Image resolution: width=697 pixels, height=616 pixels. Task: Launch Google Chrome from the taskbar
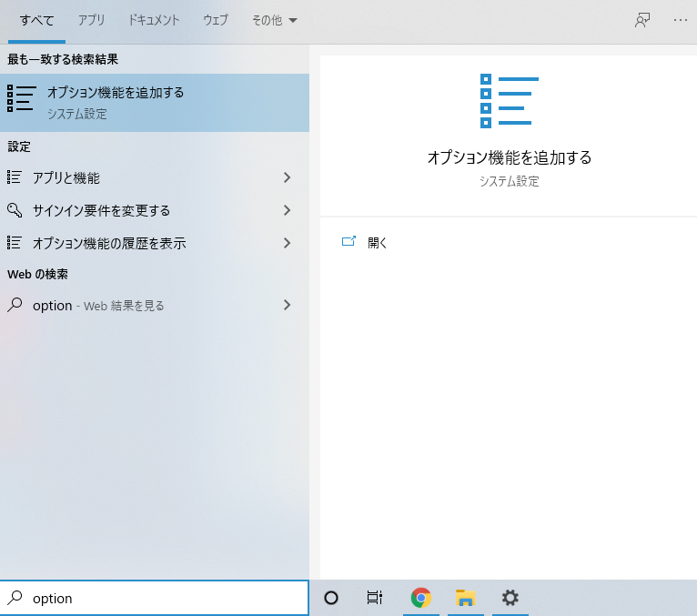421,598
